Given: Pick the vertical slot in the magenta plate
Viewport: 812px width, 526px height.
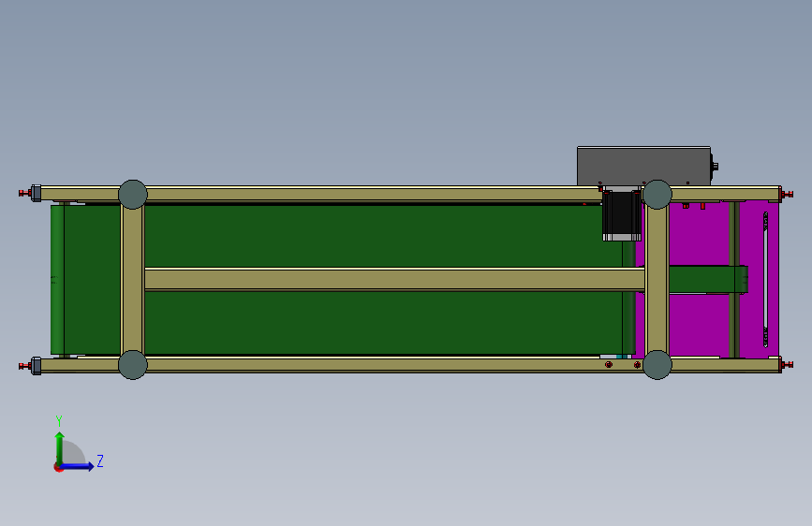Looking at the screenshot, I should (x=766, y=280).
